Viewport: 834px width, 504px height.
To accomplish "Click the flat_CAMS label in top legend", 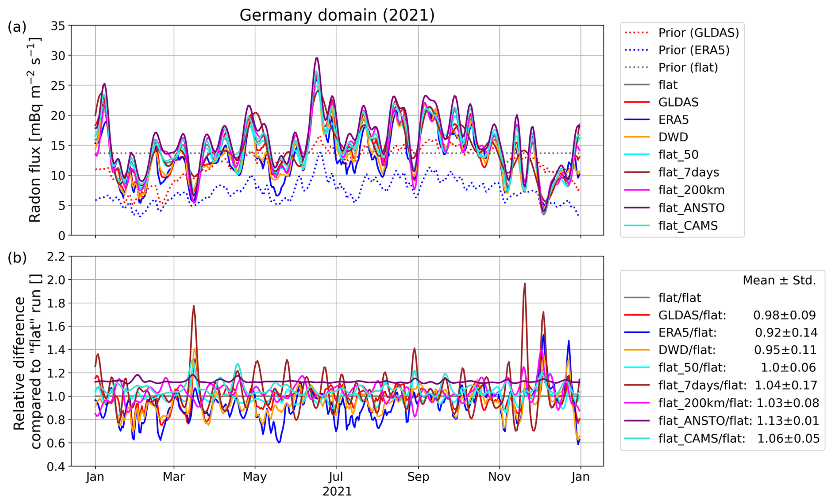I will click(688, 226).
